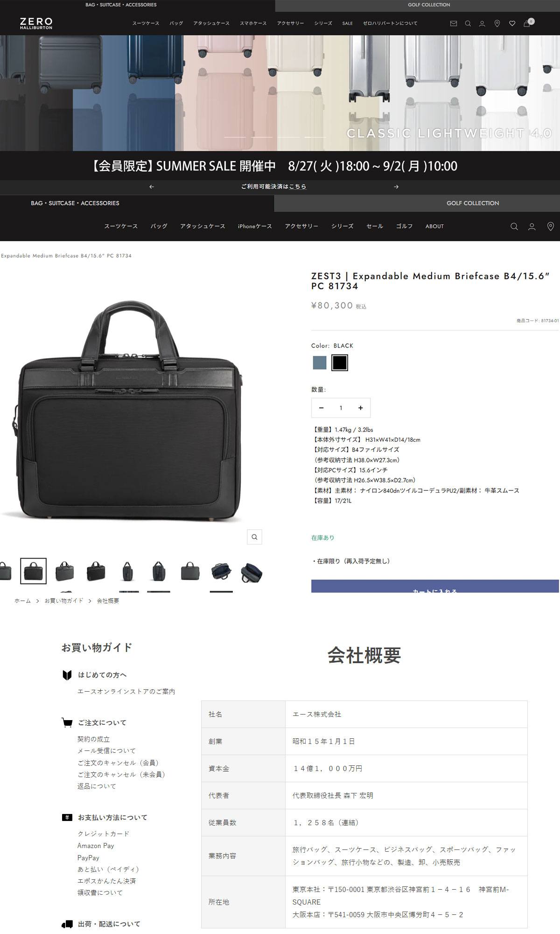Click the truck icon beside 出荷・配送について
Image resolution: width=560 pixels, height=934 pixels.
(67, 924)
